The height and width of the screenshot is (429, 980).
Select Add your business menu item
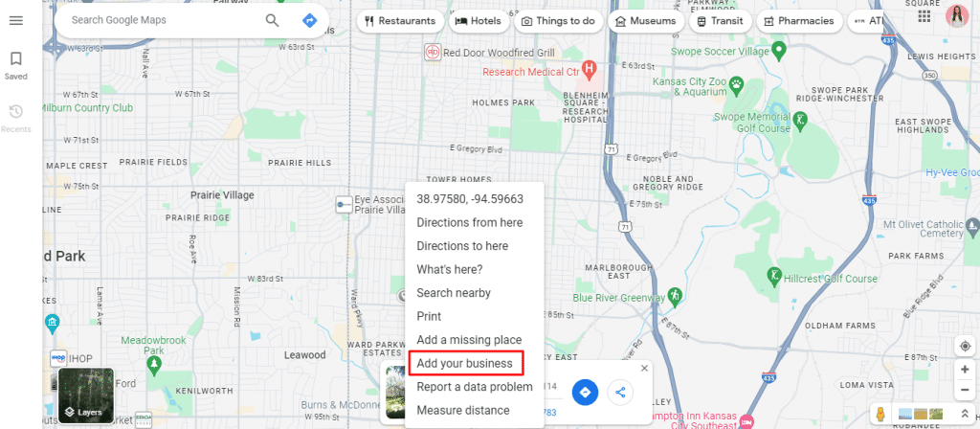point(464,363)
